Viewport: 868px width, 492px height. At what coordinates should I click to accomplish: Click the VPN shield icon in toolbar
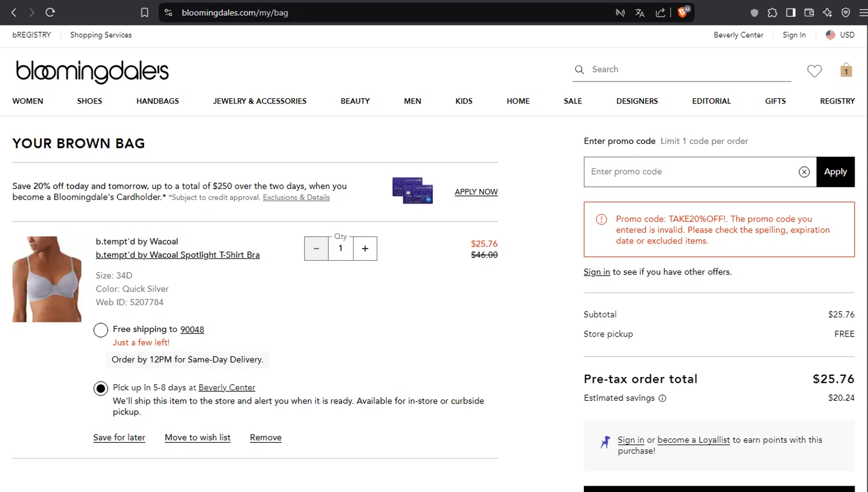(x=846, y=12)
